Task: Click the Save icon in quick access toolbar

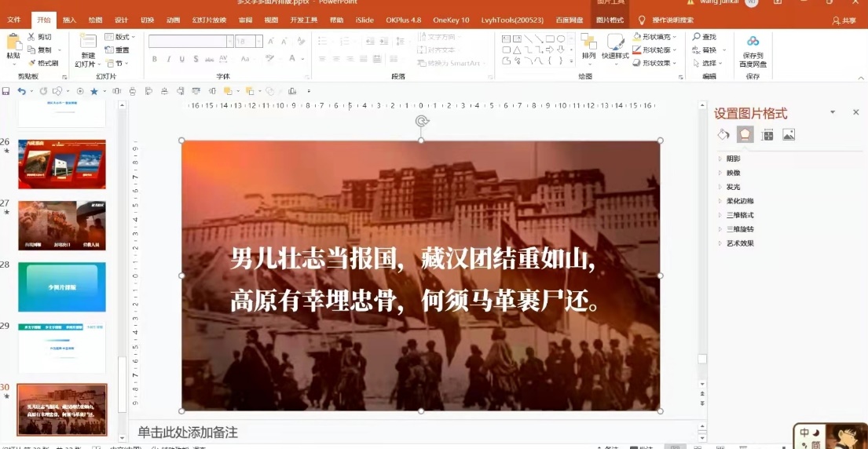Action: 6,91
